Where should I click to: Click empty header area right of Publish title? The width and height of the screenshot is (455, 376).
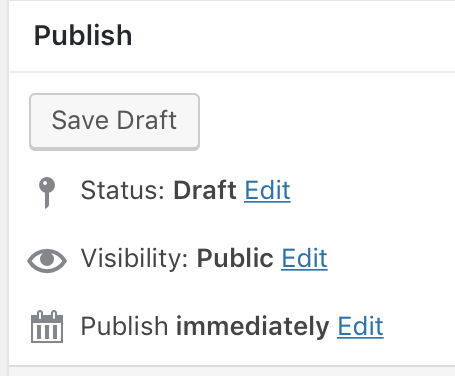tap(293, 35)
